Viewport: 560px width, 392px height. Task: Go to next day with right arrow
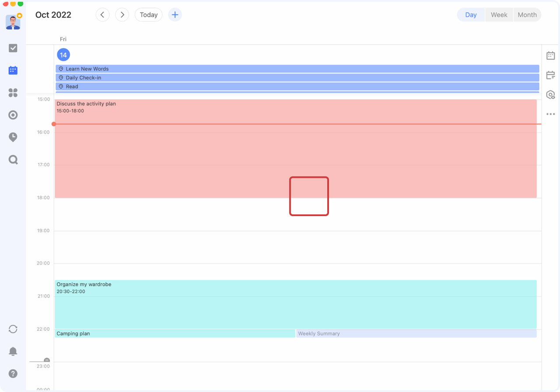point(122,15)
